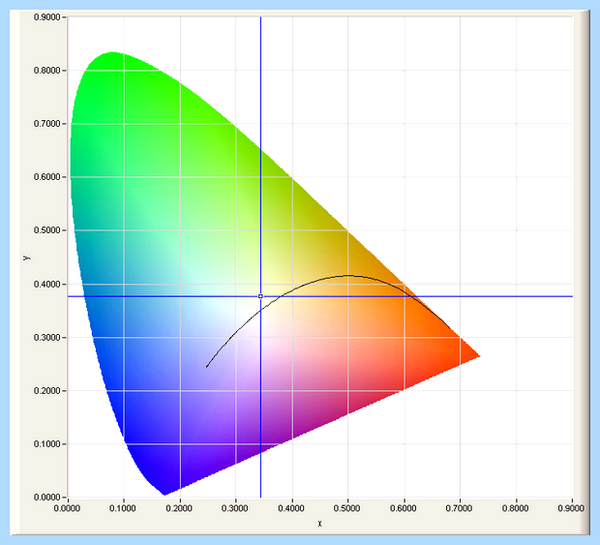Click the y-axis label 0.7000
Viewport: 600px width, 545px height.
pos(47,124)
